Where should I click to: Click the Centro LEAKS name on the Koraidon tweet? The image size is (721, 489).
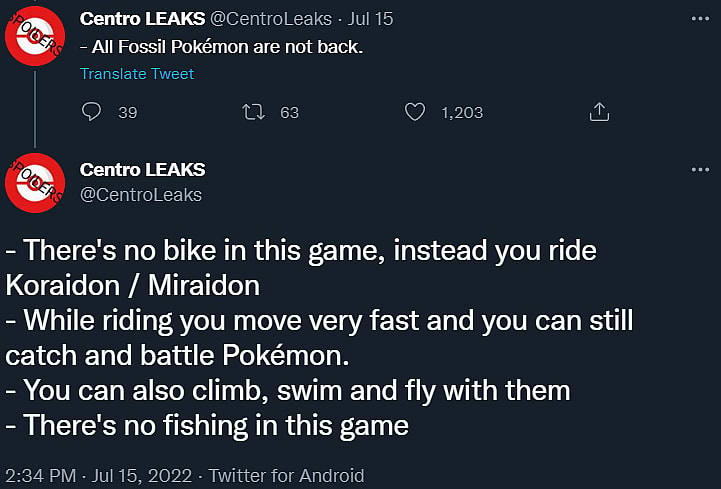(142, 169)
